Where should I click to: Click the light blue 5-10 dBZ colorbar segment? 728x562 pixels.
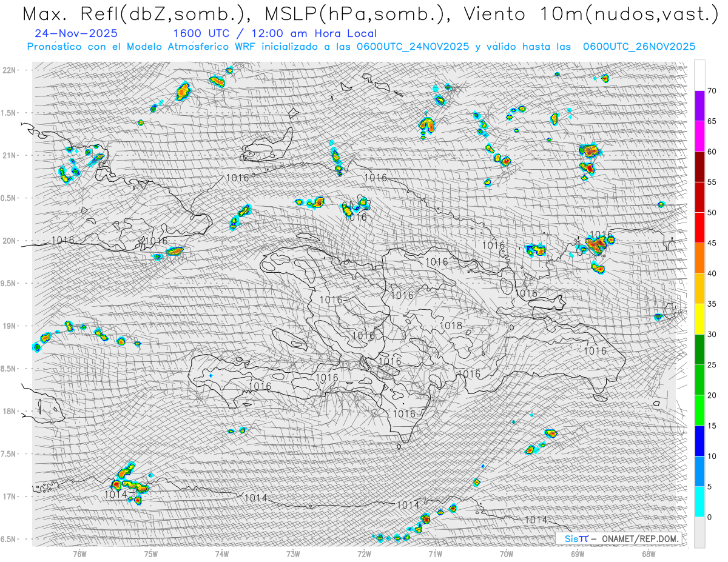(x=699, y=471)
